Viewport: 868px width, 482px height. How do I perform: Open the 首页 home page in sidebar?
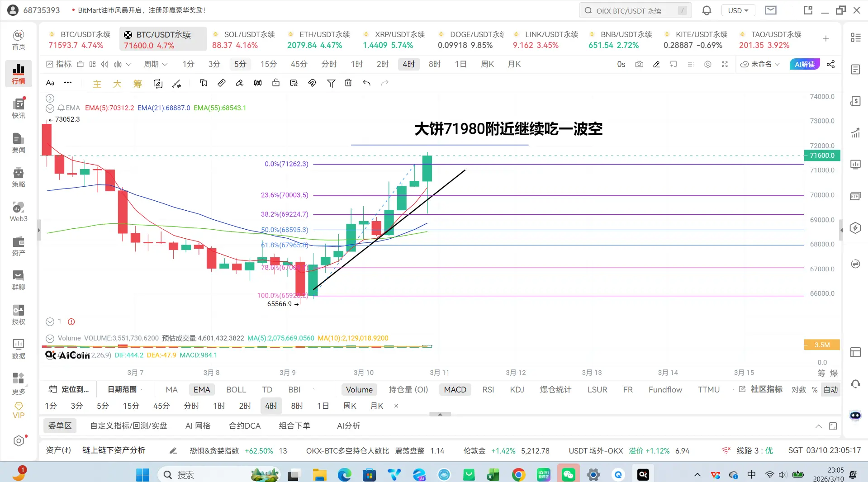(x=19, y=40)
